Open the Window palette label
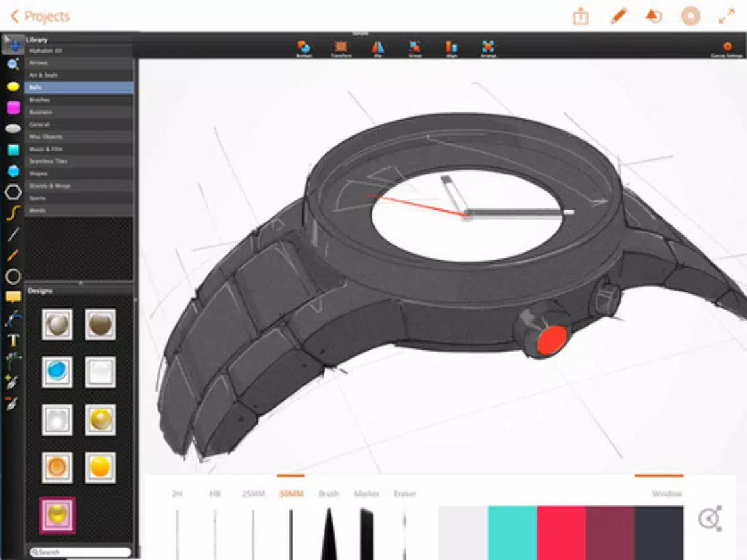 667,494
